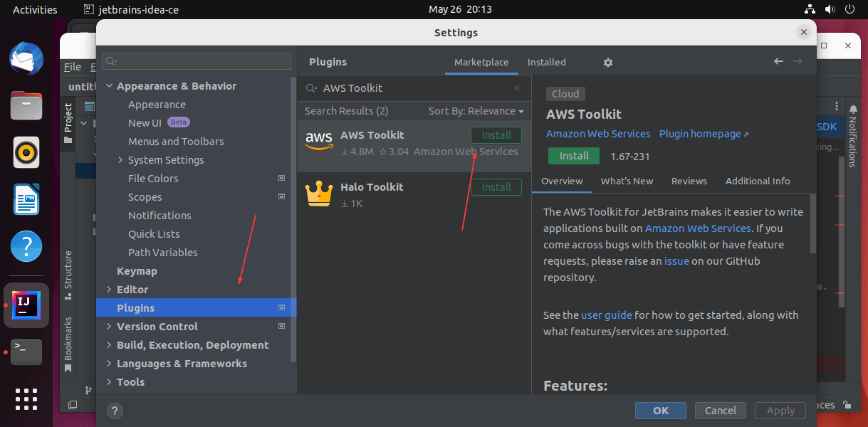Screen dimensions: 868x427
Task: Expand the Version Control node
Action: tap(109, 327)
